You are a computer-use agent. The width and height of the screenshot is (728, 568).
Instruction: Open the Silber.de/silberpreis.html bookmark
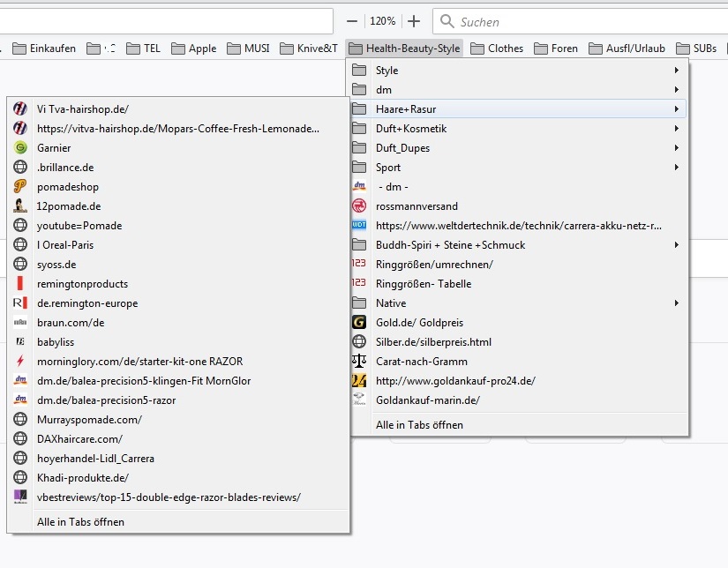coord(517,342)
